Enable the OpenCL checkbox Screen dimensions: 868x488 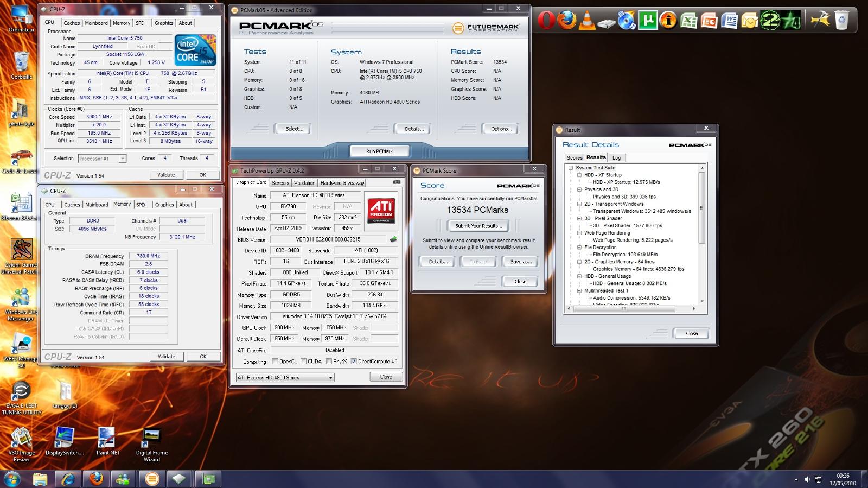click(275, 362)
